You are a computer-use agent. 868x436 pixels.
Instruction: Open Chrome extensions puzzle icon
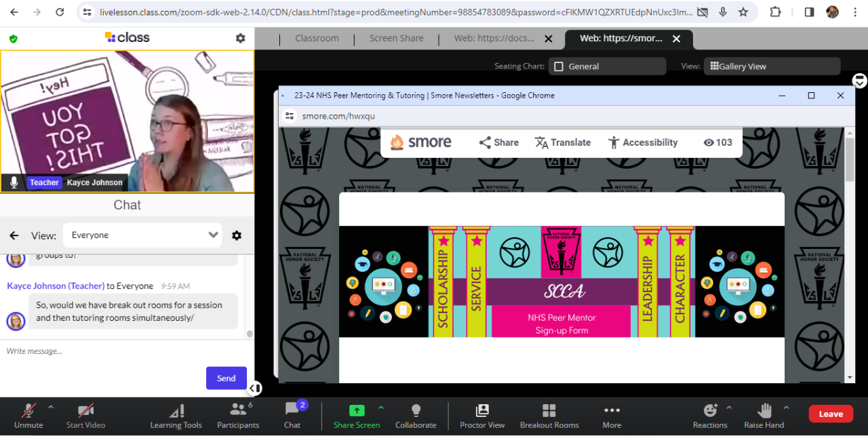(x=775, y=12)
